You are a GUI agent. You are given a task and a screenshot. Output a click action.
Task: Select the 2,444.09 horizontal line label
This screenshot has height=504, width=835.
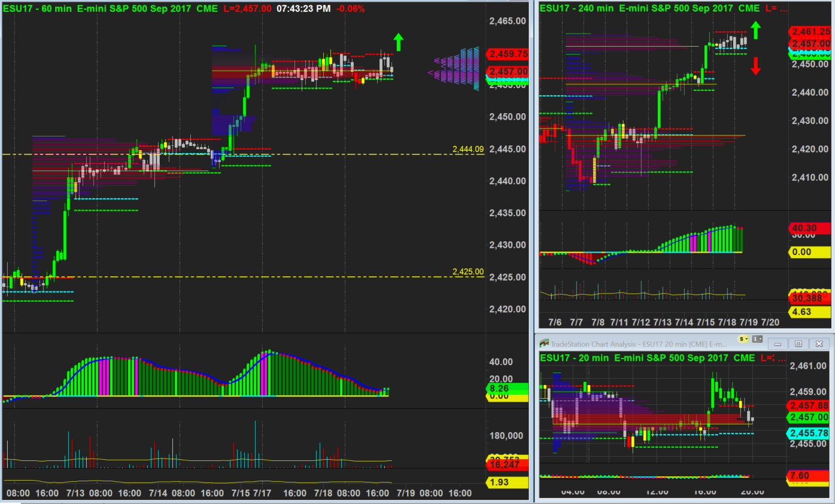[468, 148]
